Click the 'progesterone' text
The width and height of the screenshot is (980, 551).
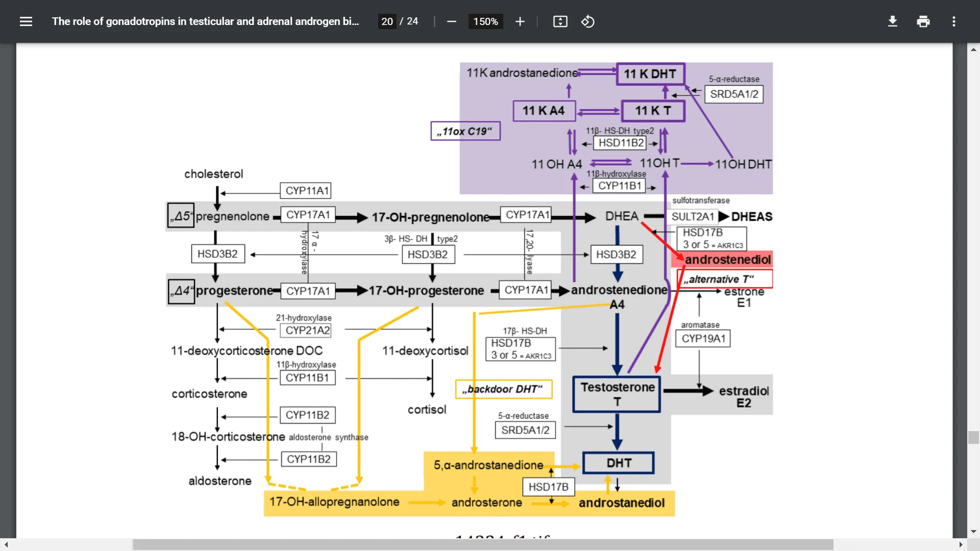234,291
